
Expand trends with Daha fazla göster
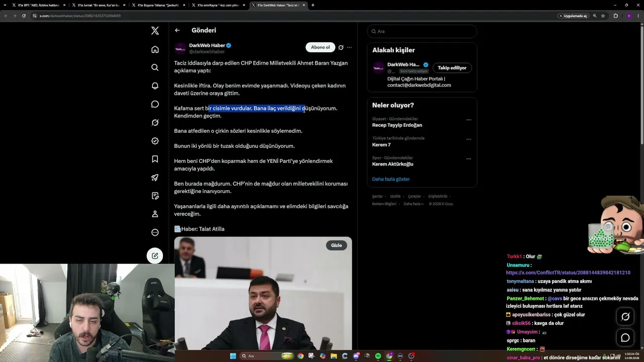[391, 179]
